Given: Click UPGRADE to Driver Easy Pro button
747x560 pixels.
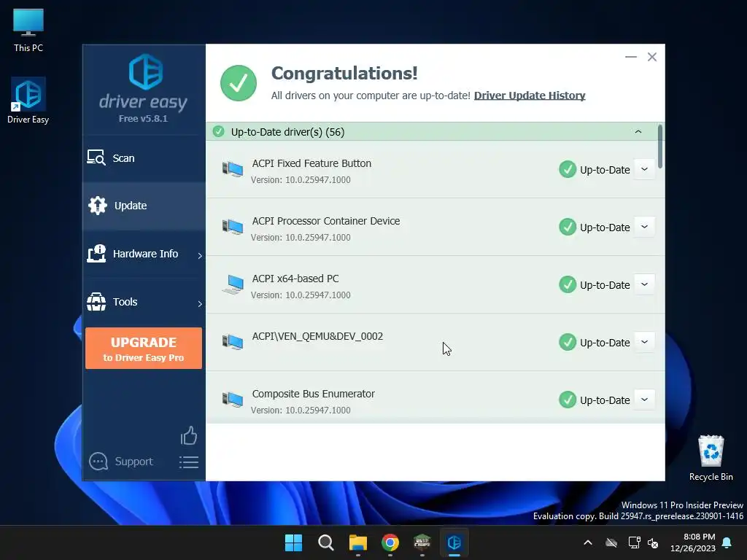Looking at the screenshot, I should pos(144,348).
